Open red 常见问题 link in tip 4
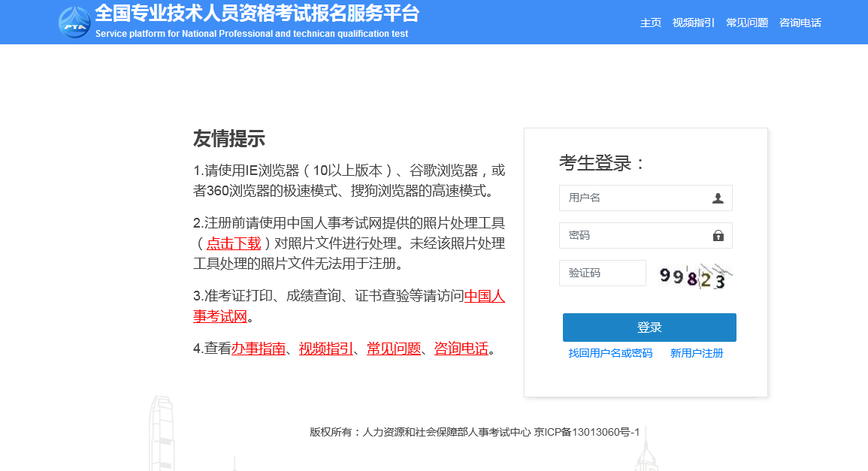 [393, 349]
